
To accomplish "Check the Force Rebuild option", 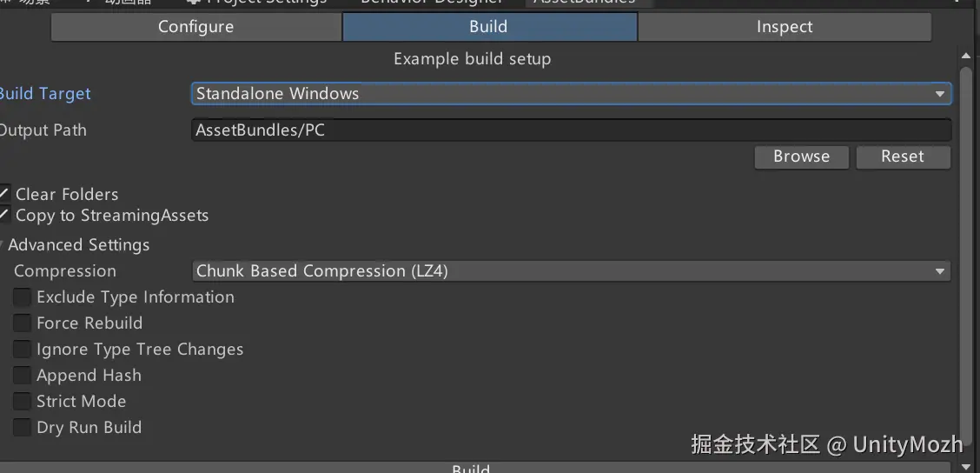I will (22, 323).
